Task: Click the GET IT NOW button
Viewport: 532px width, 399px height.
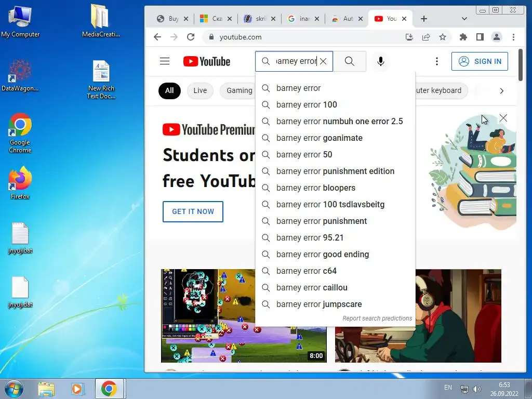Action: click(193, 212)
